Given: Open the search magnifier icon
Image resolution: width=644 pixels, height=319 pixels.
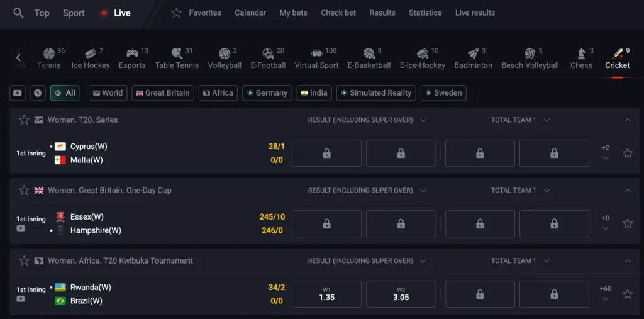Looking at the screenshot, I should [18, 13].
